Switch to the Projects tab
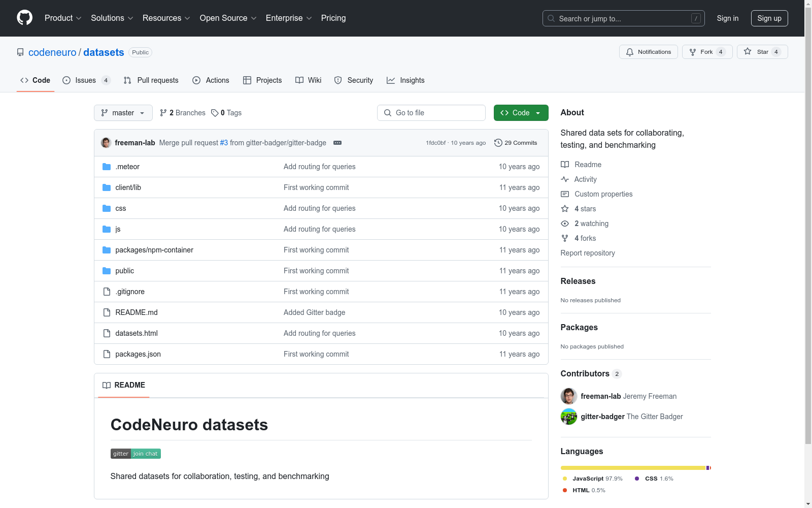Viewport: 812px width, 508px height. pos(262,80)
